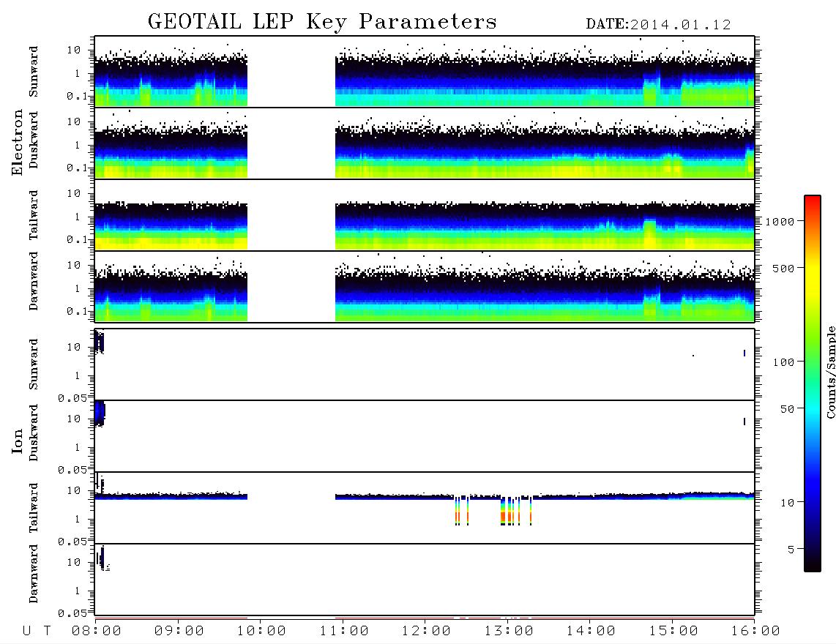Select the Electron Dawnward axis label
The height and width of the screenshot is (644, 836).
pos(34,282)
